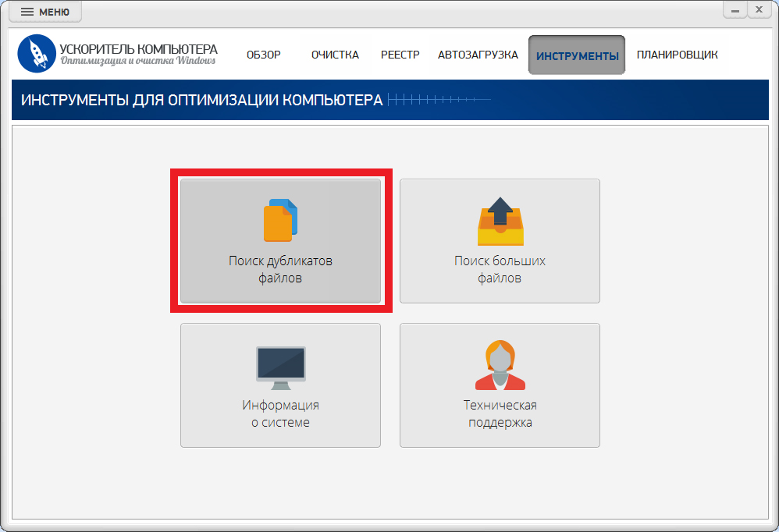The height and width of the screenshot is (532, 779).
Task: Close the application window
Action: (x=759, y=10)
